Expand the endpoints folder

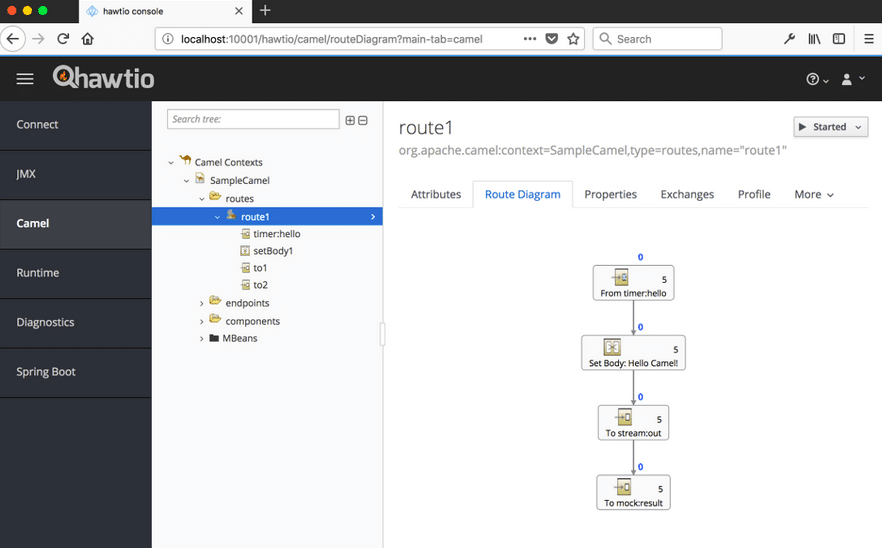pos(201,303)
